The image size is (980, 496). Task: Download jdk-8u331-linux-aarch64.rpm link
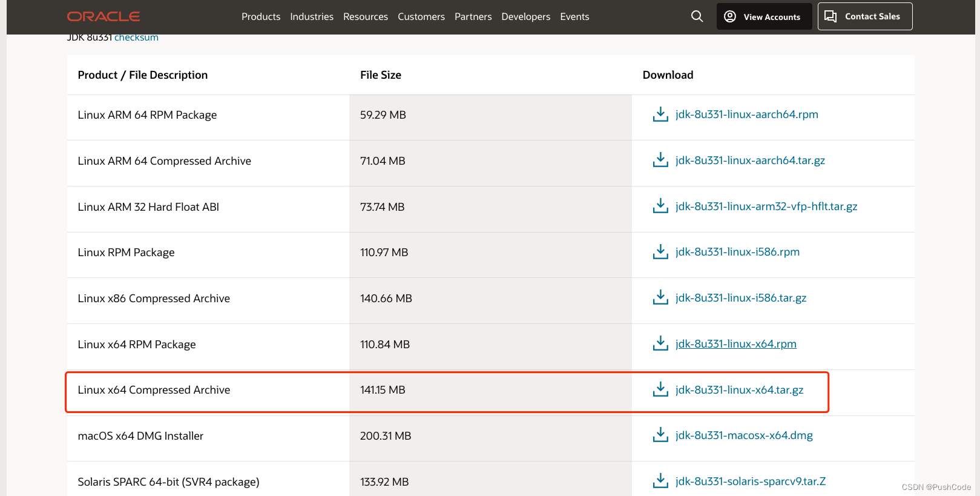click(747, 114)
